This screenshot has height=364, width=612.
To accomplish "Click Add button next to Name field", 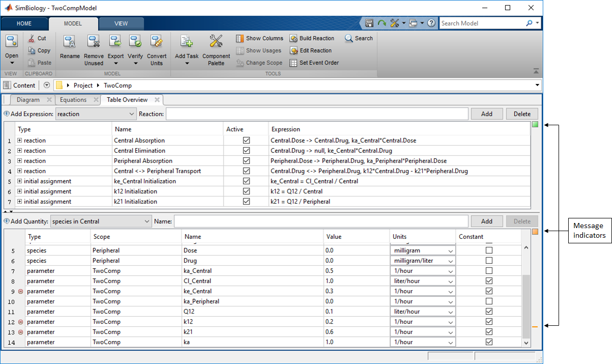I will click(x=486, y=221).
